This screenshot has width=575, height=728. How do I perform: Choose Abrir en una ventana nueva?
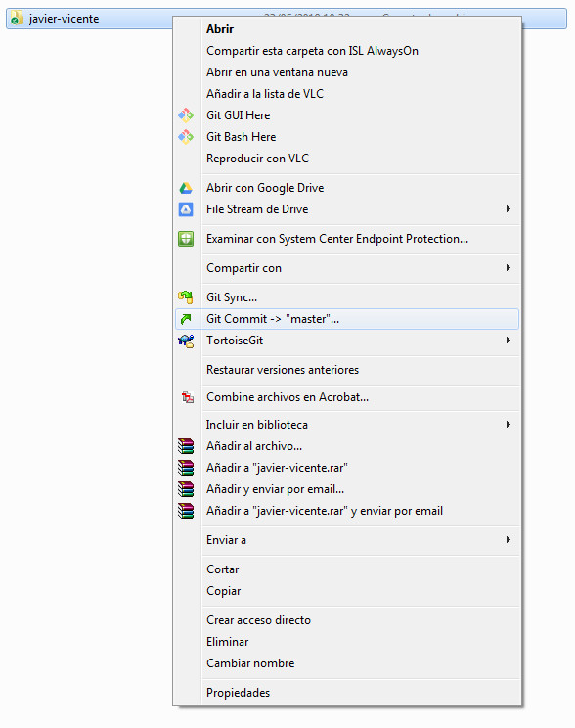click(347, 72)
